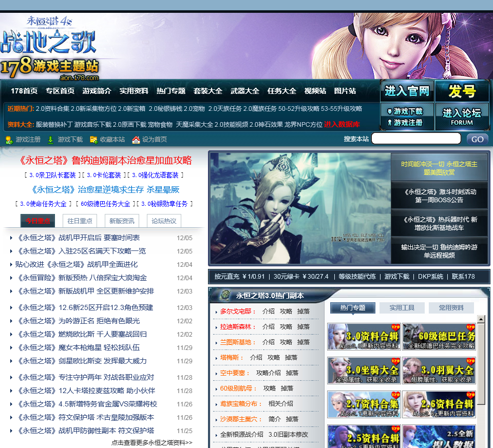Open 2.0资料合集 in 近期热门 row
Image resolution: width=493 pixels, height=448 pixels.
[52, 109]
